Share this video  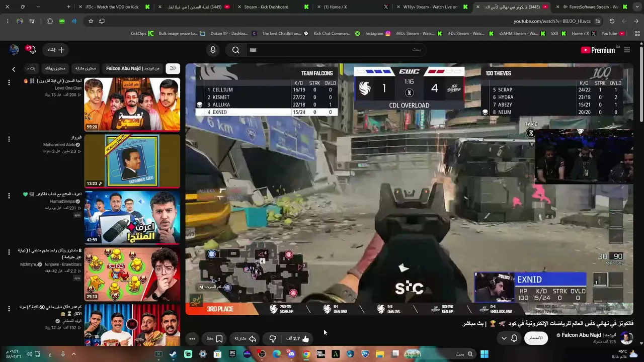(246, 339)
